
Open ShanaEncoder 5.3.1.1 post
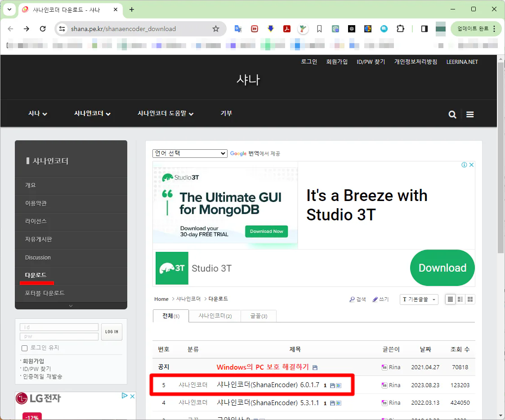268,402
